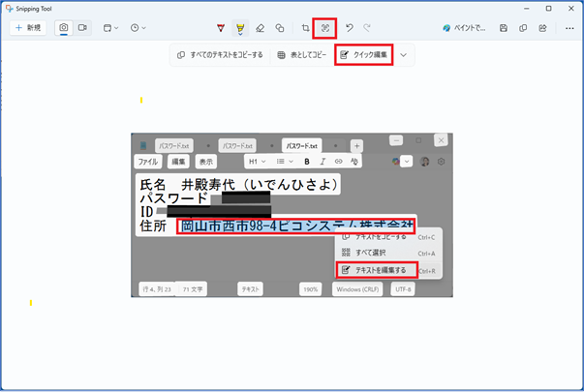Expand the chevron beside クイック編集
Image resolution: width=584 pixels, height=392 pixels.
pos(403,55)
